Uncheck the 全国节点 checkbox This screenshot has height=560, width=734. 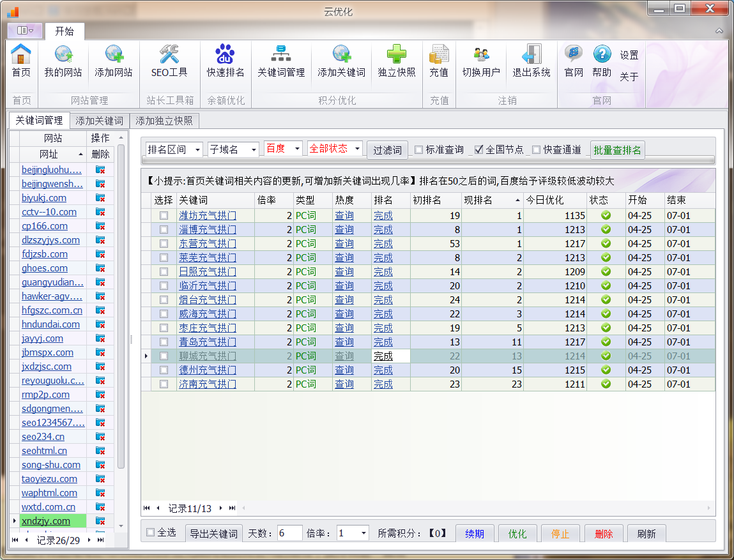coord(479,150)
